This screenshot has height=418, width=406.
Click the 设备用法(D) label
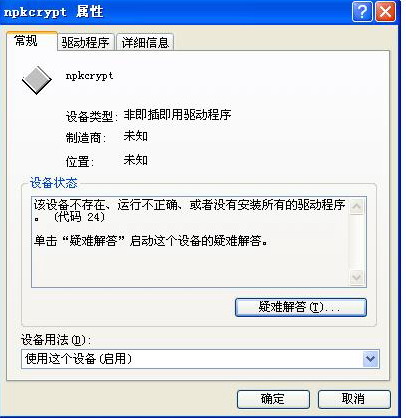pos(56,340)
